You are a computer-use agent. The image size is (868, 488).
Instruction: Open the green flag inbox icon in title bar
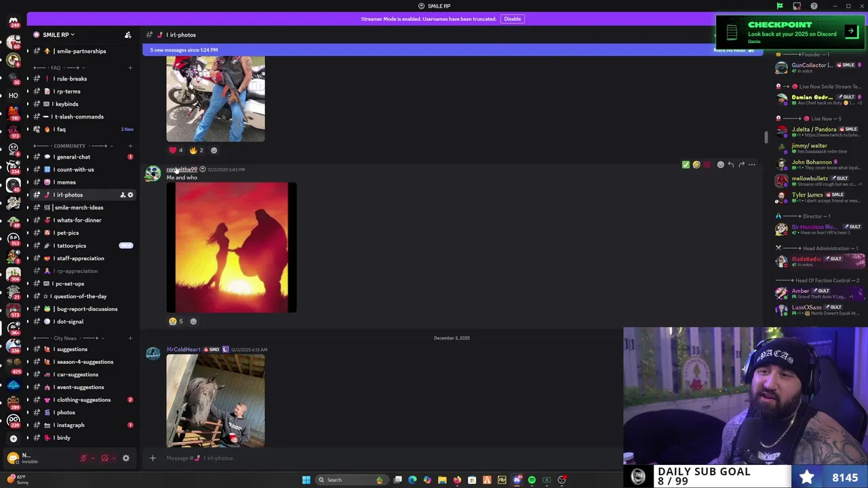[780, 6]
